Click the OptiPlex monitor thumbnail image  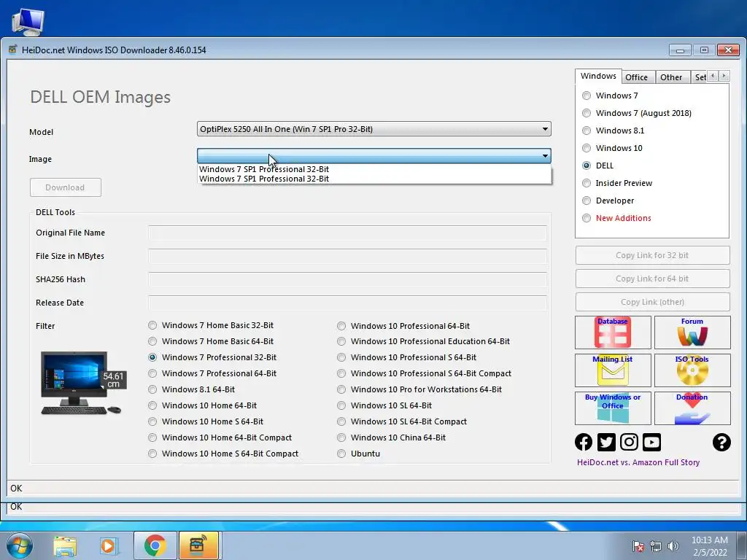tap(83, 383)
